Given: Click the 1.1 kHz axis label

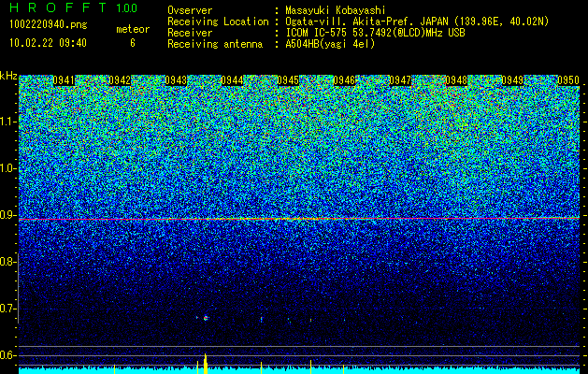Looking at the screenshot, I should coord(7,122).
